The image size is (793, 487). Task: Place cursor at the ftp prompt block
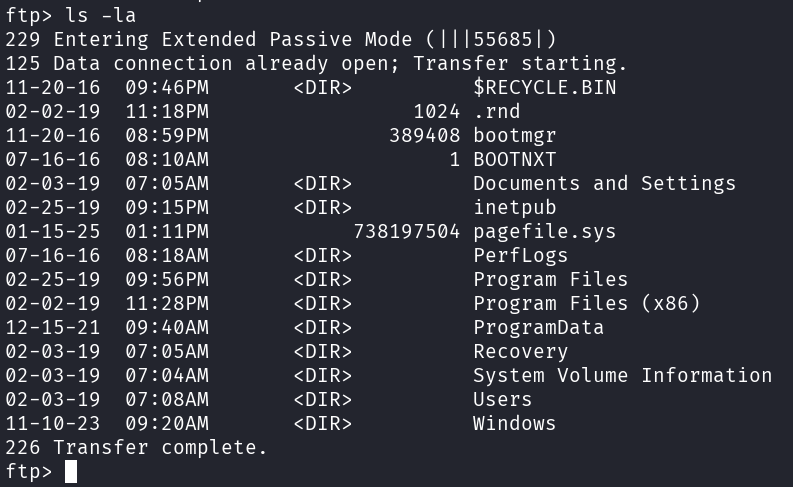click(71, 471)
